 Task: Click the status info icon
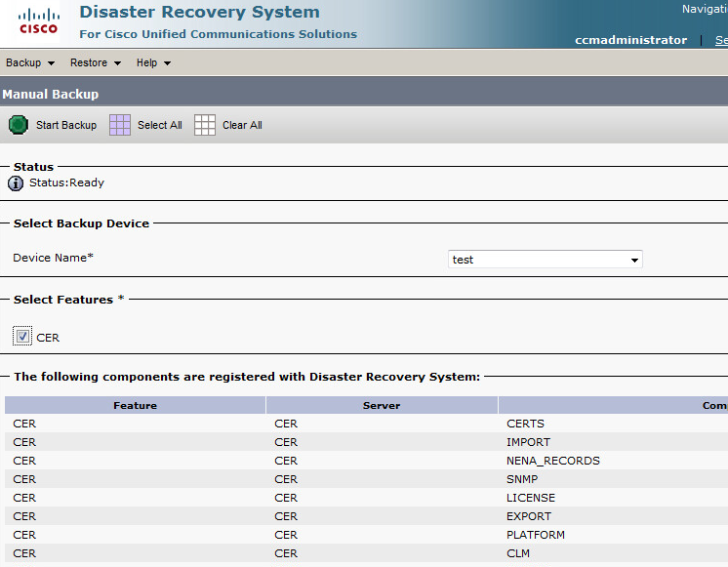[16, 183]
